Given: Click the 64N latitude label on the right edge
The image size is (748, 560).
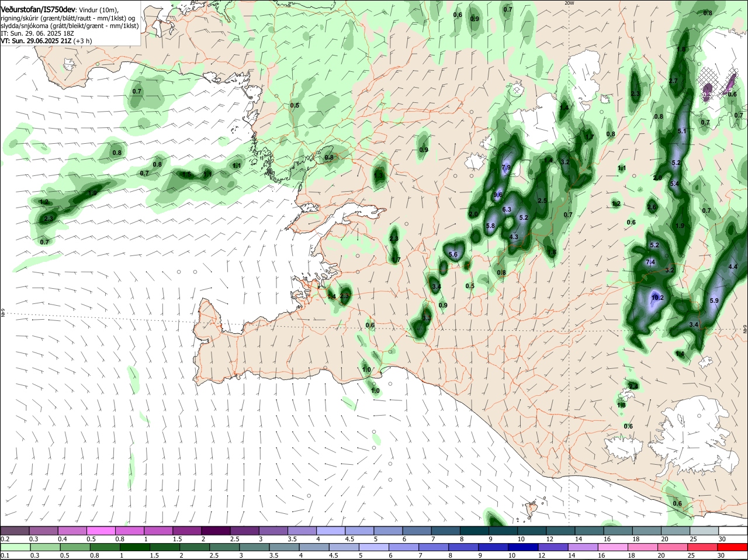Looking at the screenshot, I should (745, 330).
